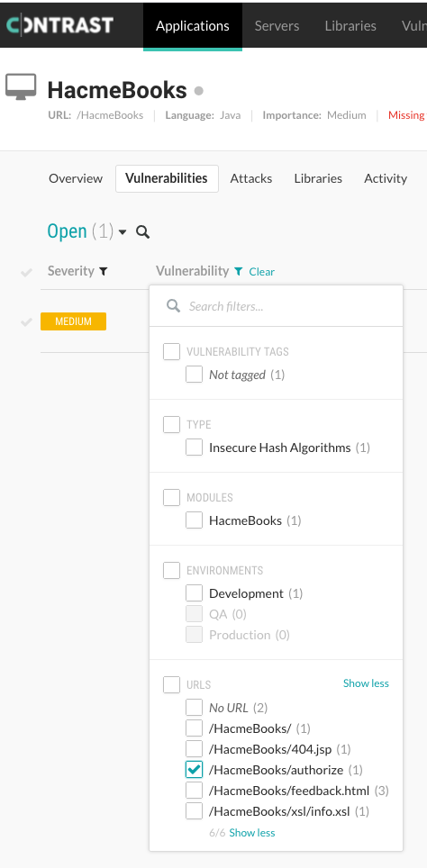Click the Language: Java text
The height and width of the screenshot is (868, 427).
point(203,115)
